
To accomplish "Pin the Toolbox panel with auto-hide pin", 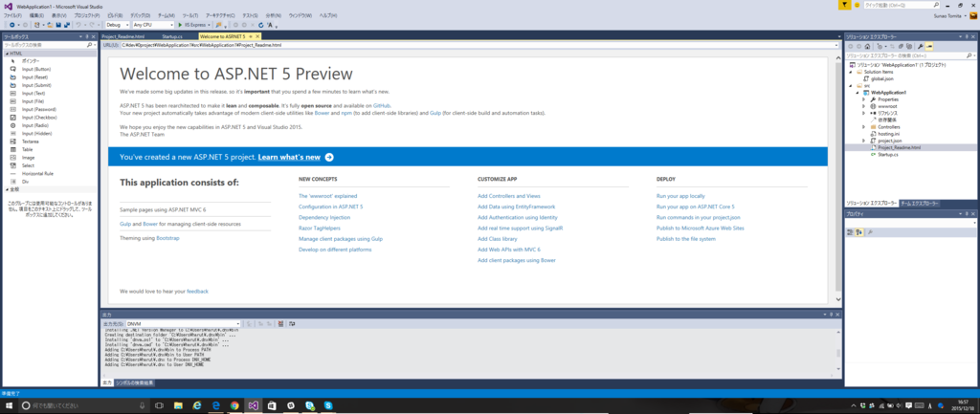I will pos(87,37).
